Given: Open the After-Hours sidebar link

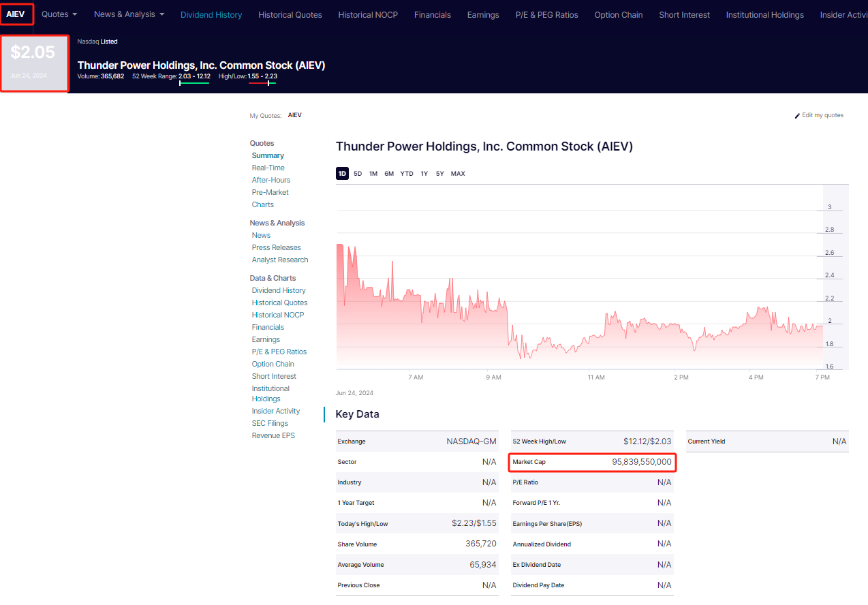Looking at the screenshot, I should tap(270, 180).
